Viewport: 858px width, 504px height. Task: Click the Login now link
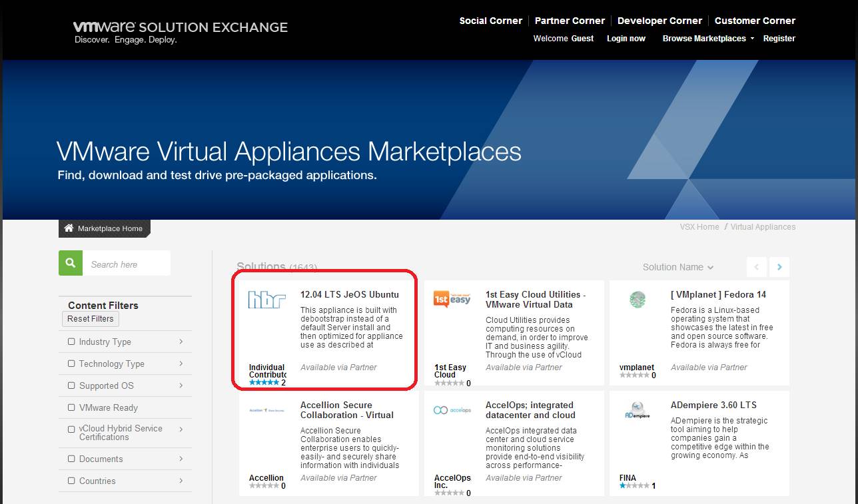(x=626, y=39)
